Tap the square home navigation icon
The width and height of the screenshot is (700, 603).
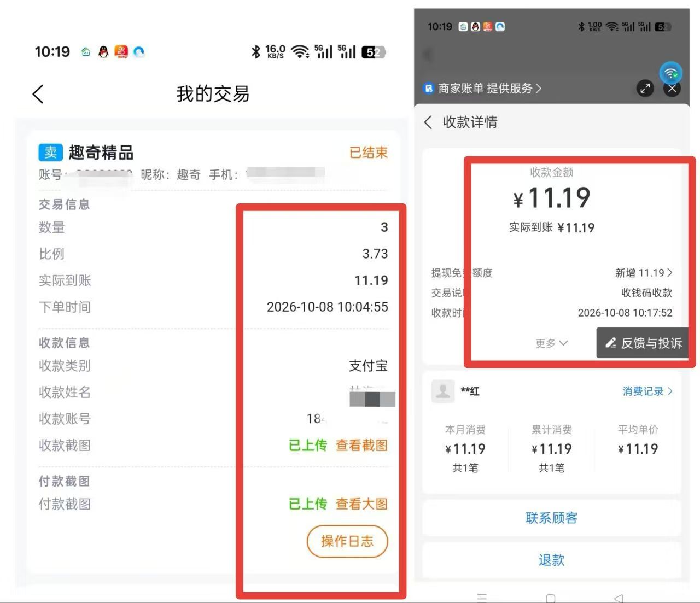(551, 598)
